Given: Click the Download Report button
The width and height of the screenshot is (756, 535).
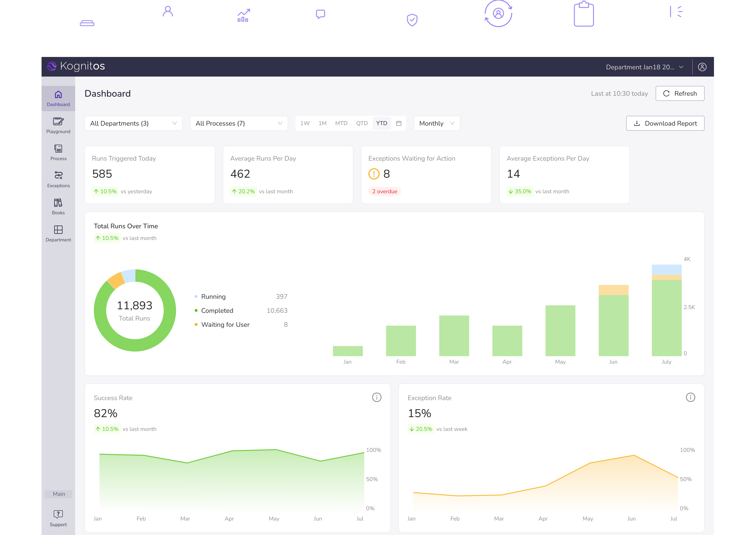Looking at the screenshot, I should point(664,123).
